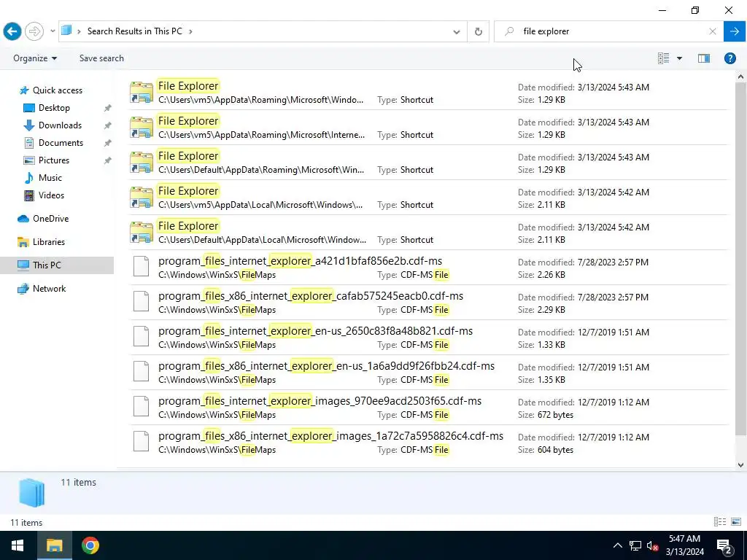The image size is (747, 560).
Task: Select File Explorer shortcut in vm5\AppData\Local
Action: click(428, 198)
